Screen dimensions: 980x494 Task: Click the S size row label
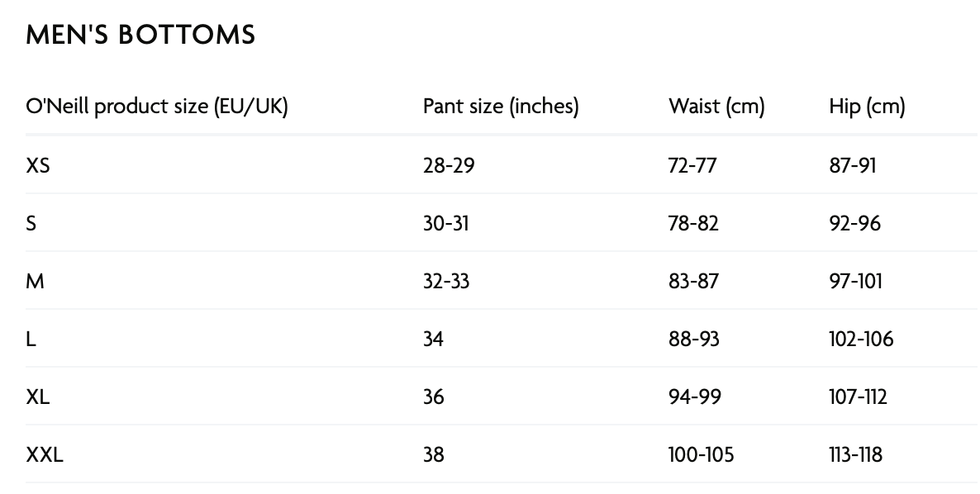(x=31, y=223)
